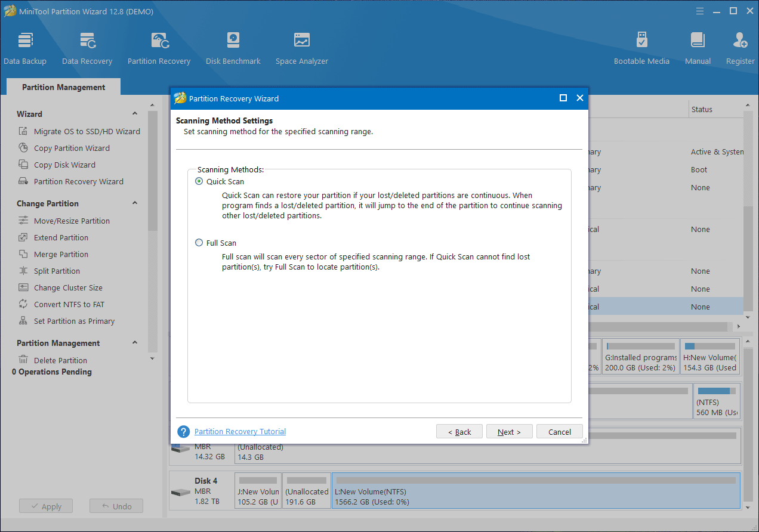Click the Boot status row
Viewport: 759px width, 532px height.
(x=699, y=169)
